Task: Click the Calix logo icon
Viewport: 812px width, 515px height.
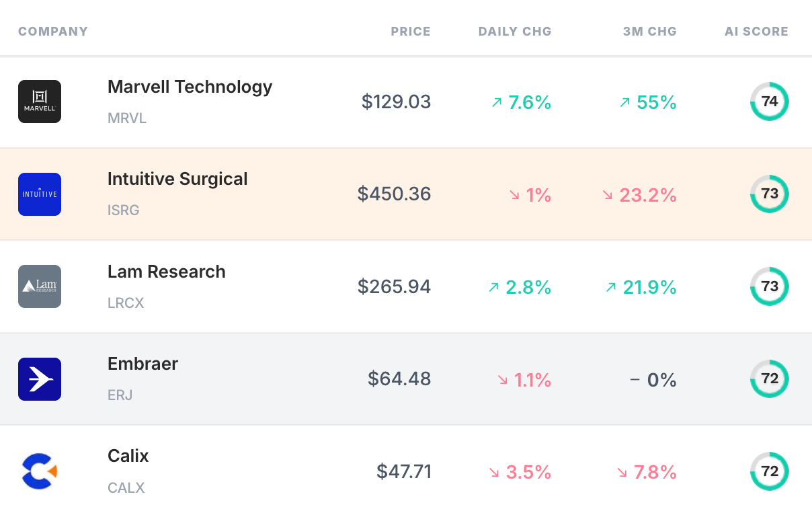Action: coord(40,471)
